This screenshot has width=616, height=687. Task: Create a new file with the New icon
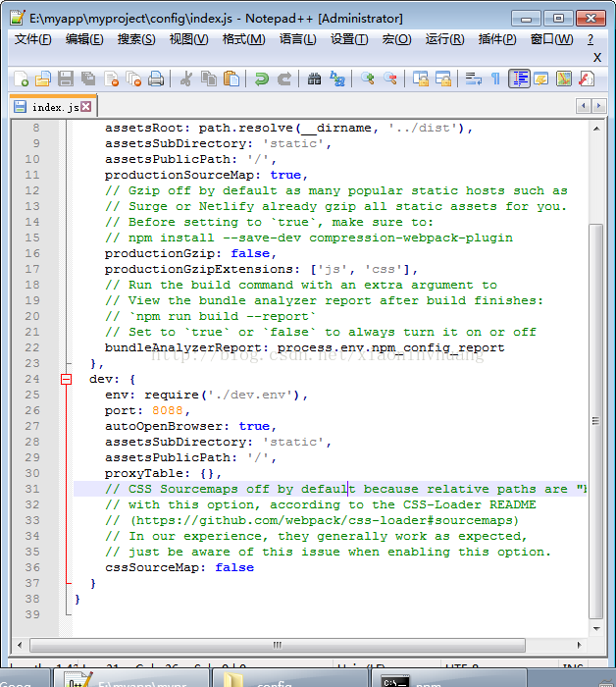pos(21,79)
